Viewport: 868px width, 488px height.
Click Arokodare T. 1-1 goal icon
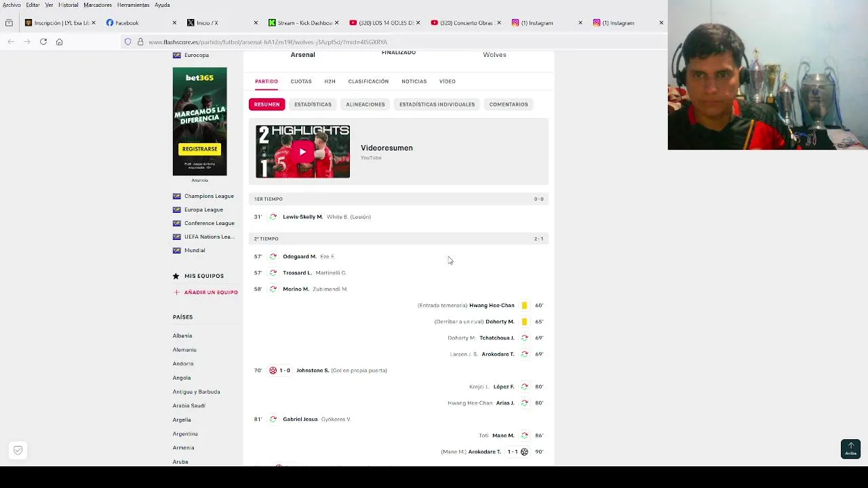(x=524, y=452)
